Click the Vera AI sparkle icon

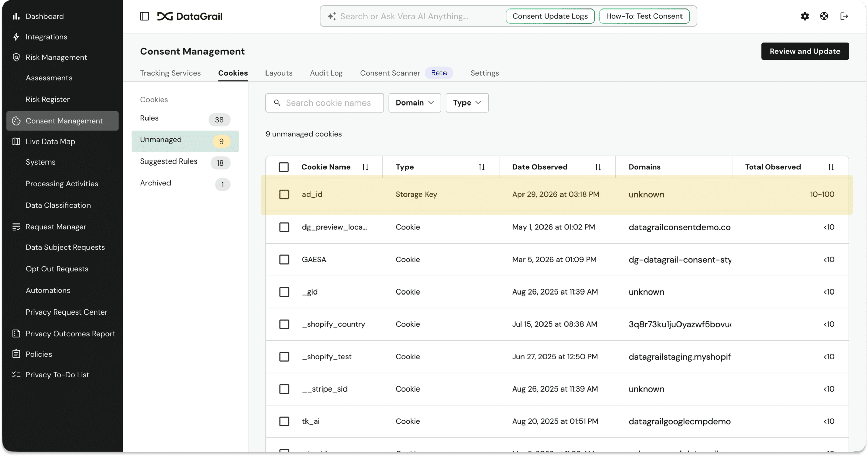pyautogui.click(x=332, y=16)
